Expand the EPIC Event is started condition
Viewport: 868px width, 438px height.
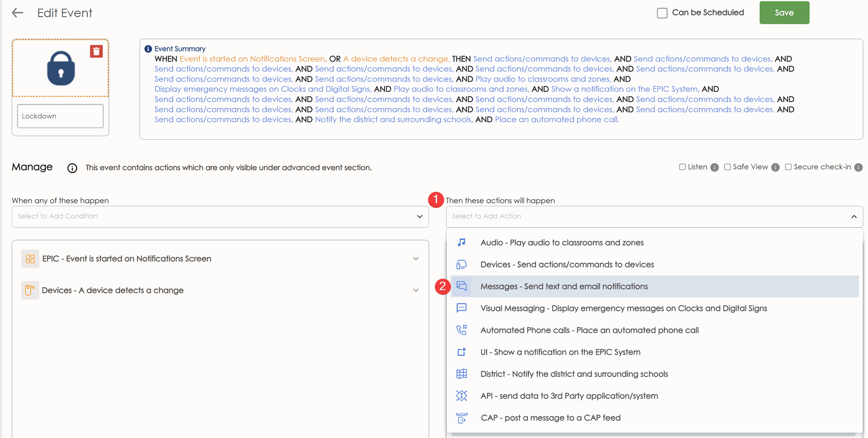coord(415,259)
